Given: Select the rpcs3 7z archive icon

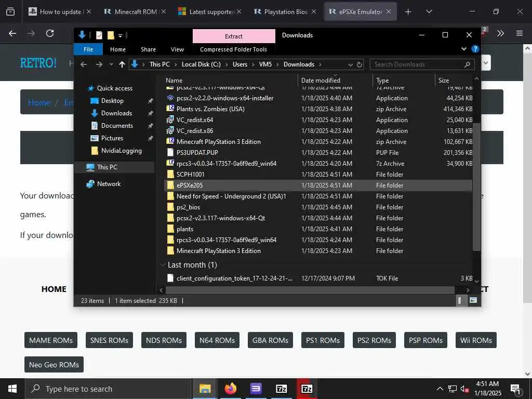Looking at the screenshot, I should point(170,164).
